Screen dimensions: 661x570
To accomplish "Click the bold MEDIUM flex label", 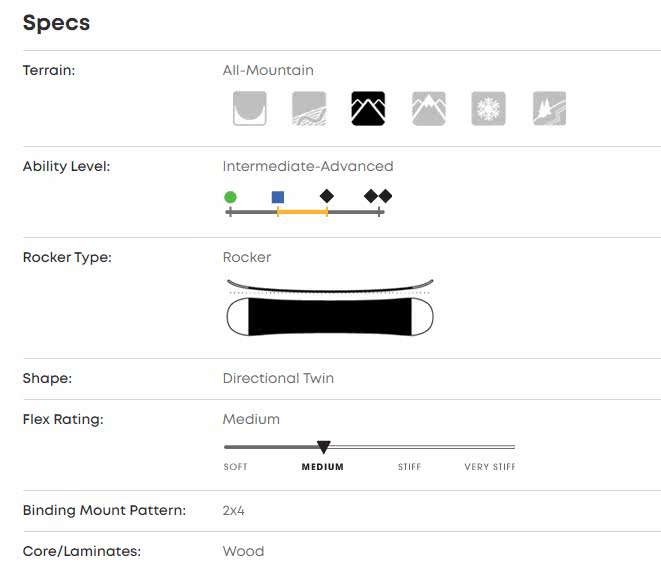I will pyautogui.click(x=322, y=467).
